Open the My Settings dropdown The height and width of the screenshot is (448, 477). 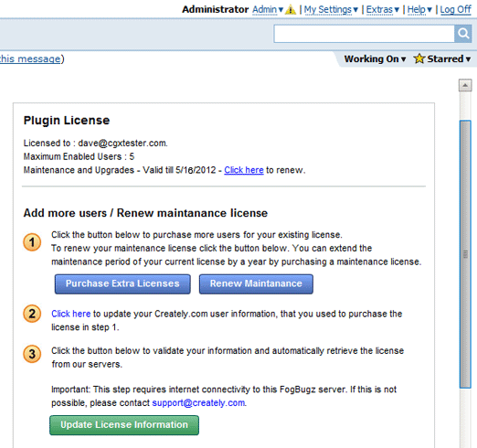tap(331, 10)
